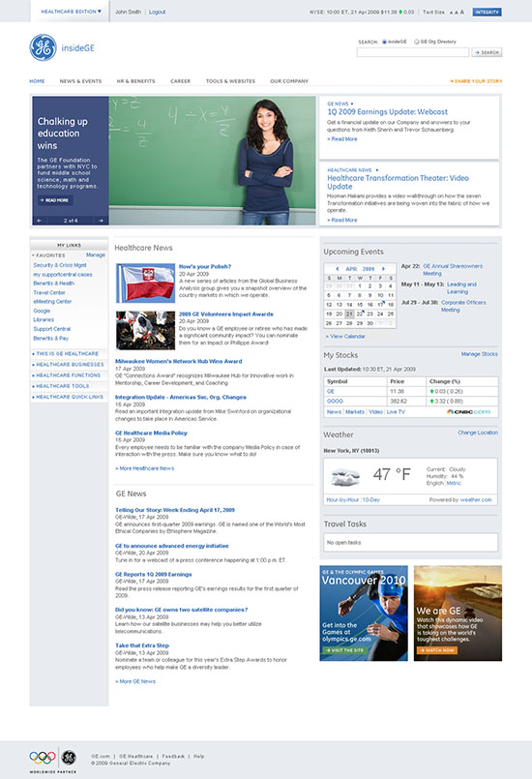Screen dimensions: 532x779
Task: Open Support Central favorite link
Action: point(51,329)
